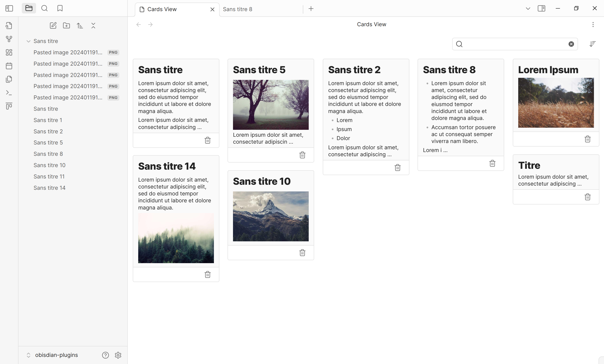Click the new note pencil icon
Viewport: 604px width, 364px height.
pos(53,25)
